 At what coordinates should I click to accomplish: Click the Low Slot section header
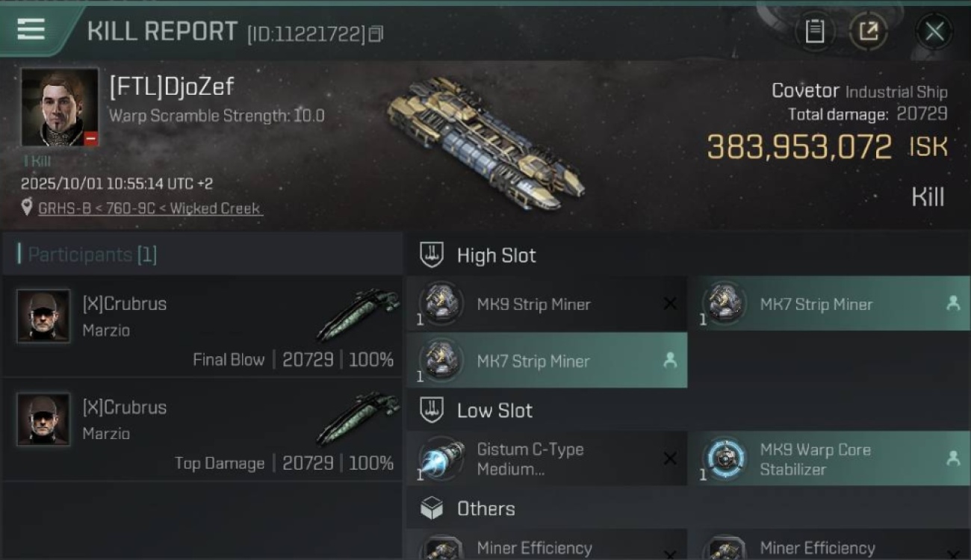pos(494,411)
